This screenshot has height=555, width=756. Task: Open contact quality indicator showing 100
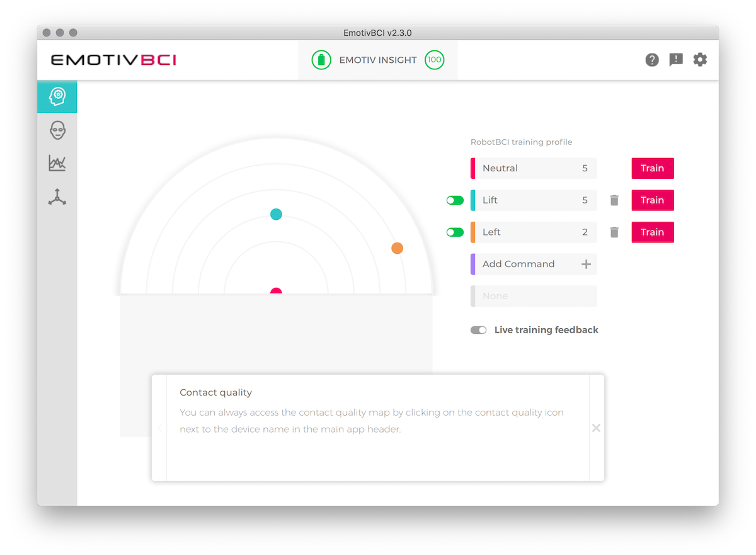pyautogui.click(x=434, y=60)
